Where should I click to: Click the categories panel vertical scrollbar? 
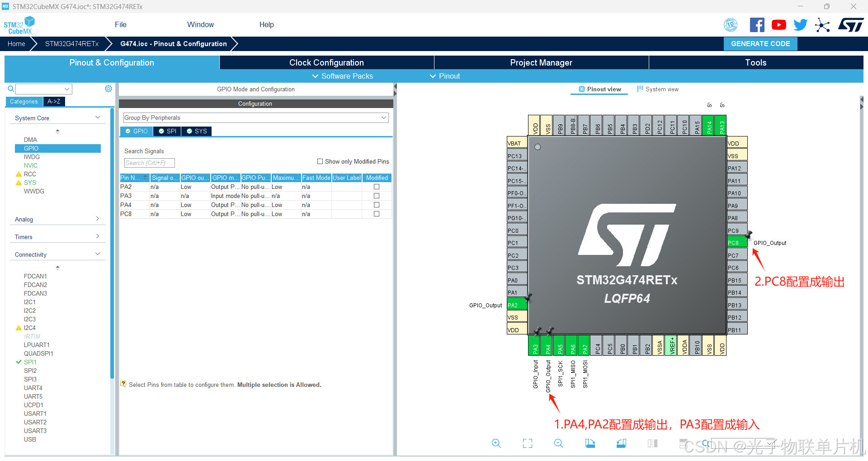click(x=112, y=244)
